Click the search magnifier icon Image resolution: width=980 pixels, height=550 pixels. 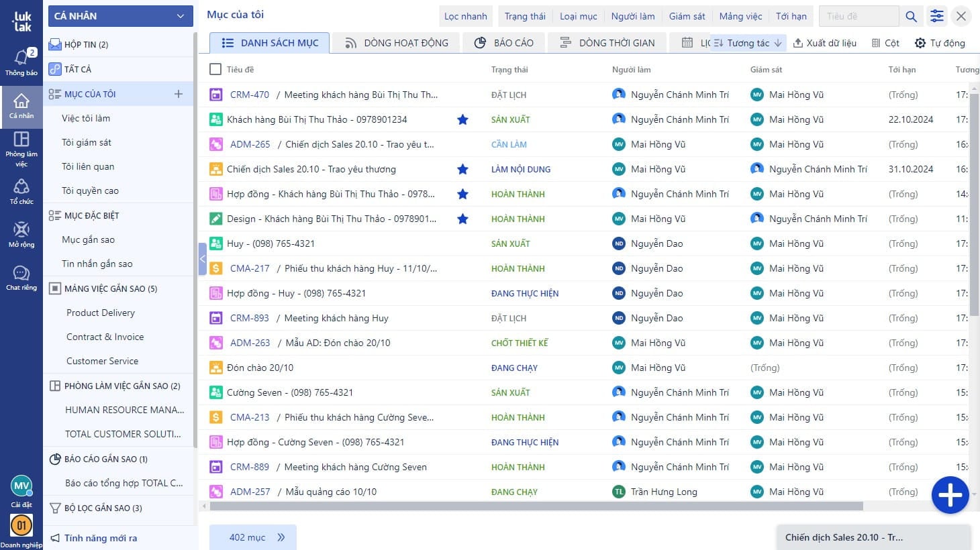(911, 16)
